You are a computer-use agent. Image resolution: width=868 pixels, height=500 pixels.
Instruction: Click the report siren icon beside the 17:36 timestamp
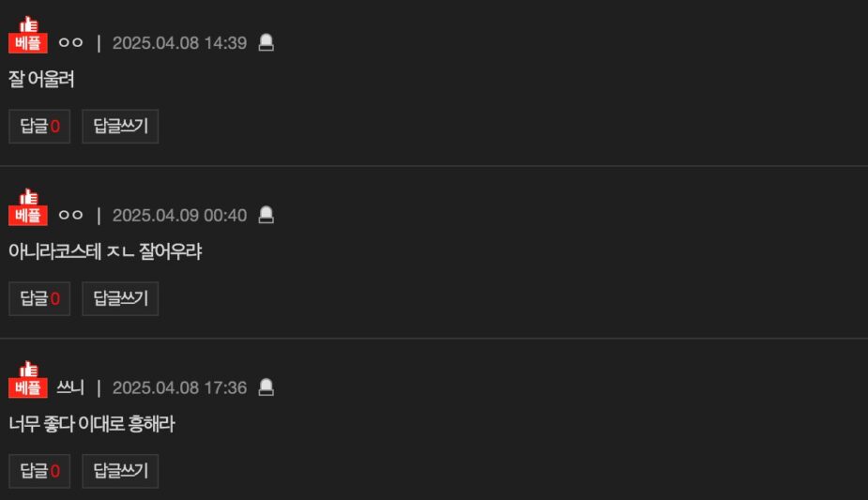tap(266, 387)
